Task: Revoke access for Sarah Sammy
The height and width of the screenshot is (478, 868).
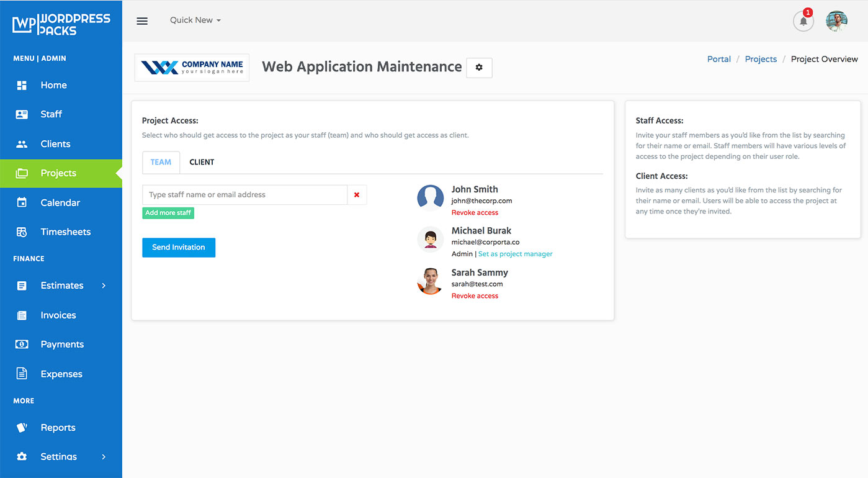Action: click(x=475, y=295)
